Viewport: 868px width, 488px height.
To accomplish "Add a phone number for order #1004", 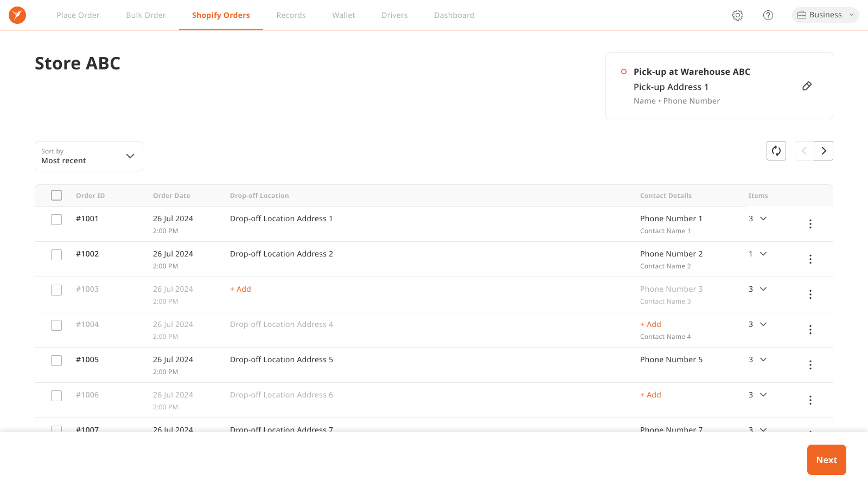I will point(650,324).
